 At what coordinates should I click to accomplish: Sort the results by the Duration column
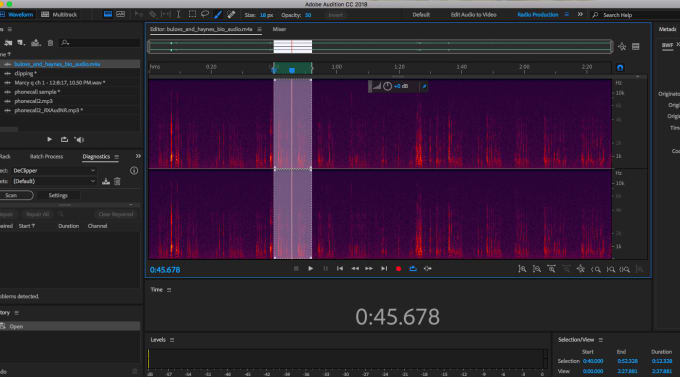click(x=69, y=226)
